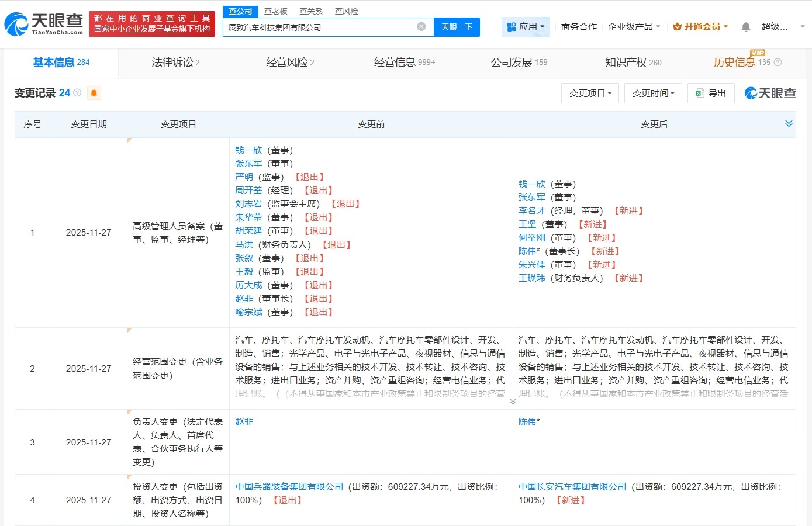Open the 变更时间 filter dropdown
This screenshot has height=526, width=812.
[x=653, y=92]
